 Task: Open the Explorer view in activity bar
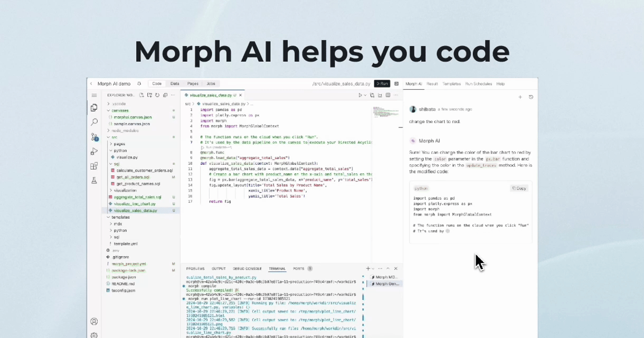[x=94, y=108]
